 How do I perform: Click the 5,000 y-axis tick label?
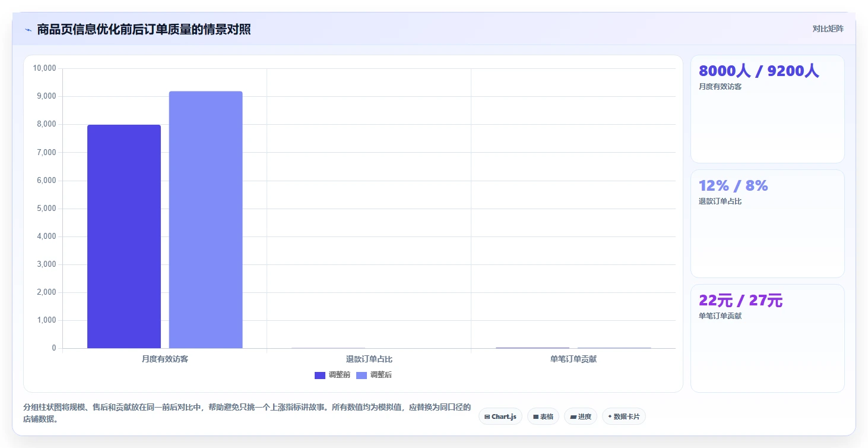pos(46,209)
